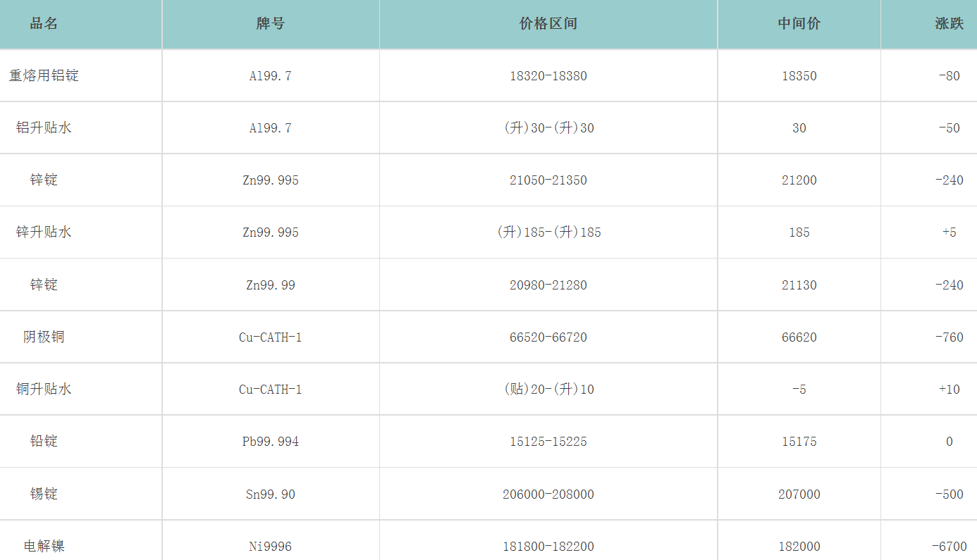
Task: Click the 铝升贴水 product name
Action: click(x=44, y=128)
